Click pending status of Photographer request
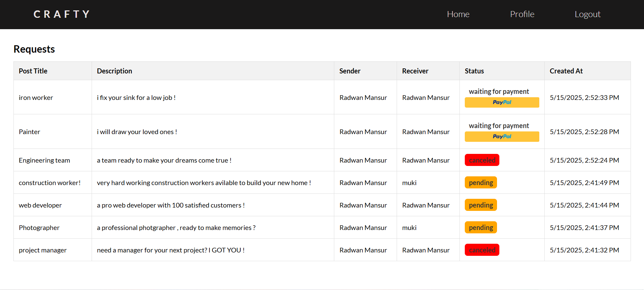 tap(481, 228)
